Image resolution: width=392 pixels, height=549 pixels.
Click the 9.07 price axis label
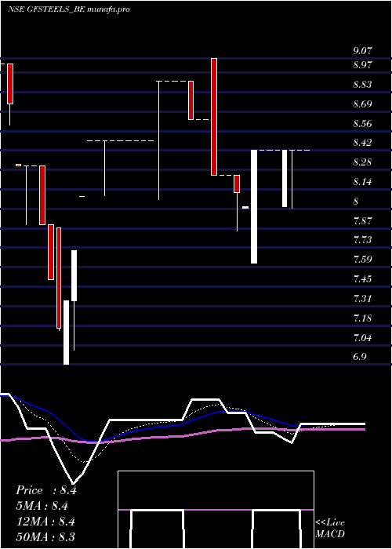point(362,51)
